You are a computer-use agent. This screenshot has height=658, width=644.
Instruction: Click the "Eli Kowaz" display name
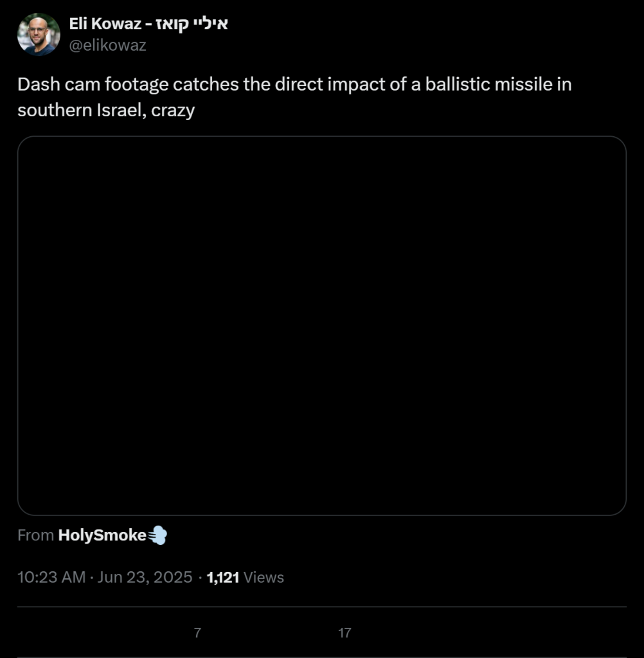pos(106,24)
